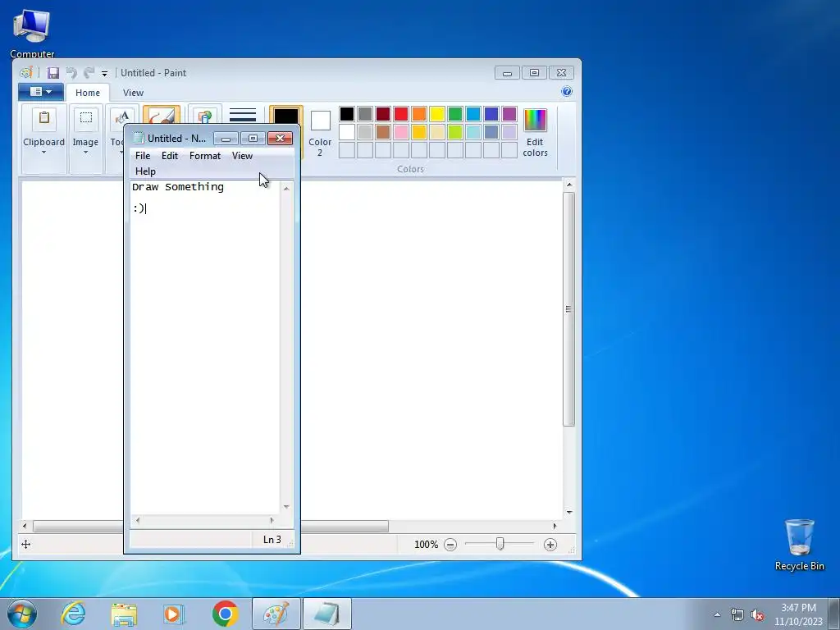Click the 'Draw Something' text line in Notepad
840x630 pixels.
pyautogui.click(x=178, y=187)
